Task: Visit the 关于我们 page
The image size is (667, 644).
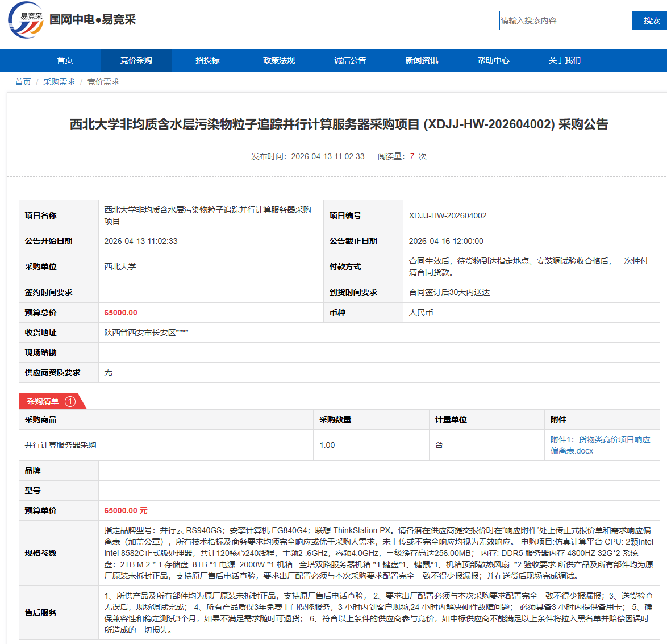Action: tap(564, 60)
